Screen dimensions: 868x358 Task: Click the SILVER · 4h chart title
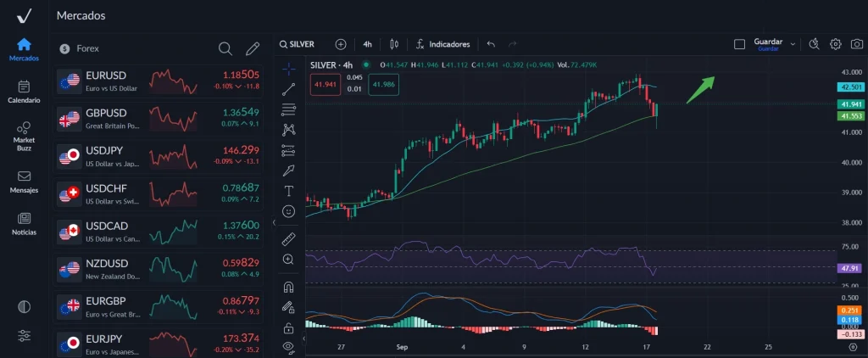[331, 64]
